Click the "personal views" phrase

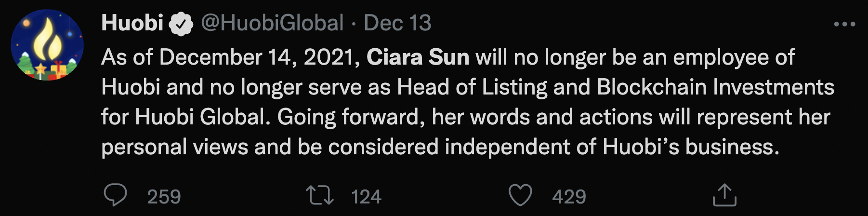pos(174,147)
